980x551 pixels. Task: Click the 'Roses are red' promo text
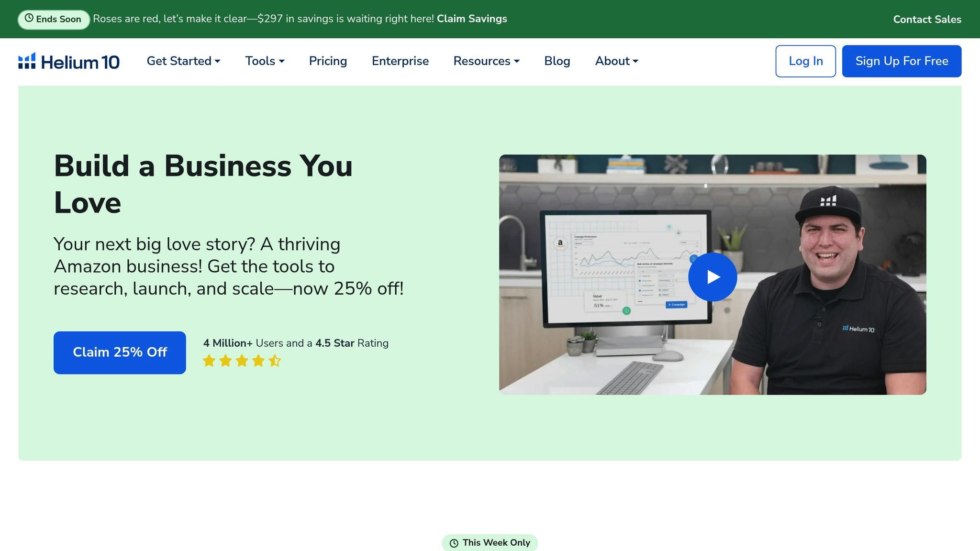(x=263, y=19)
